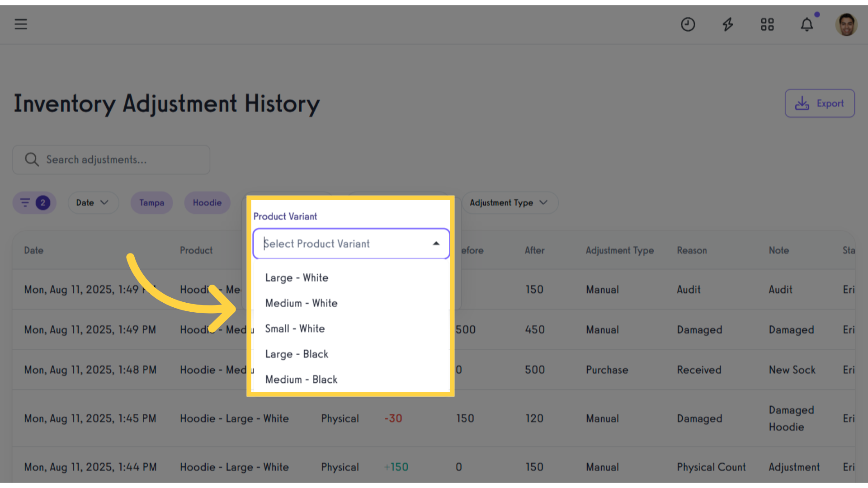This screenshot has height=488, width=868.
Task: Expand the Date filter dropdown
Action: click(93, 202)
